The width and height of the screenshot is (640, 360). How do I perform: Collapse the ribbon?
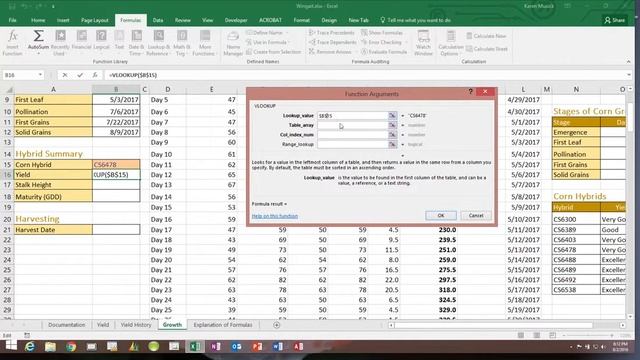[x=629, y=62]
